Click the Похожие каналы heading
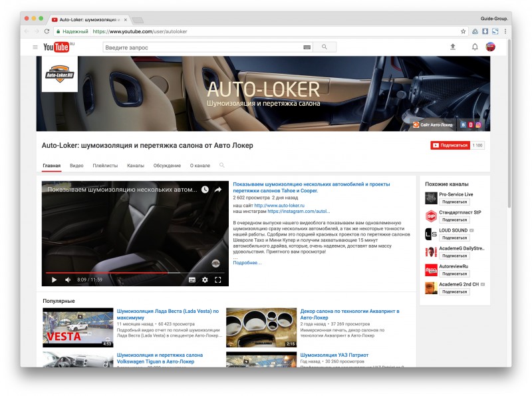532x396 pixels. point(447,184)
